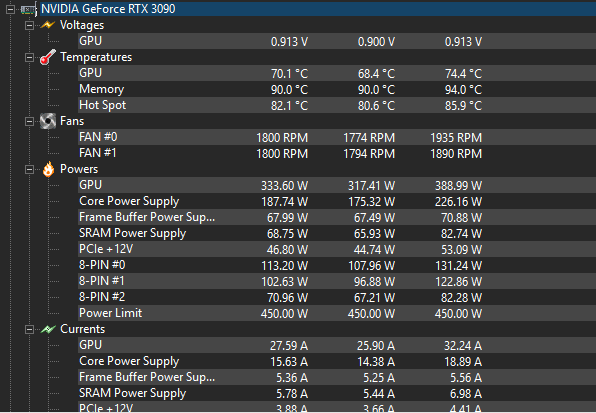Click the FAN #1 min value 1794 RPM
The width and height of the screenshot is (596, 413).
tap(369, 154)
